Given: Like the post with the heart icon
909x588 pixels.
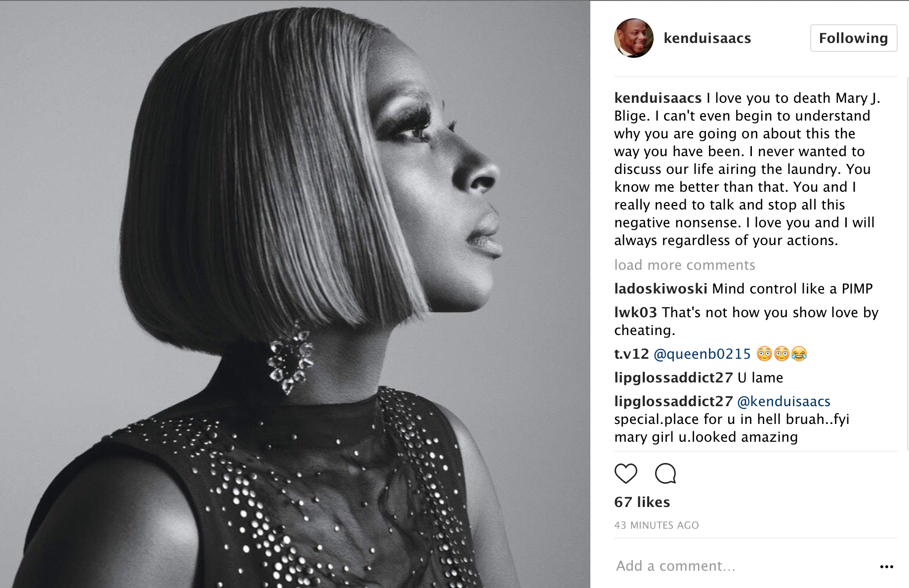Looking at the screenshot, I should (626, 473).
